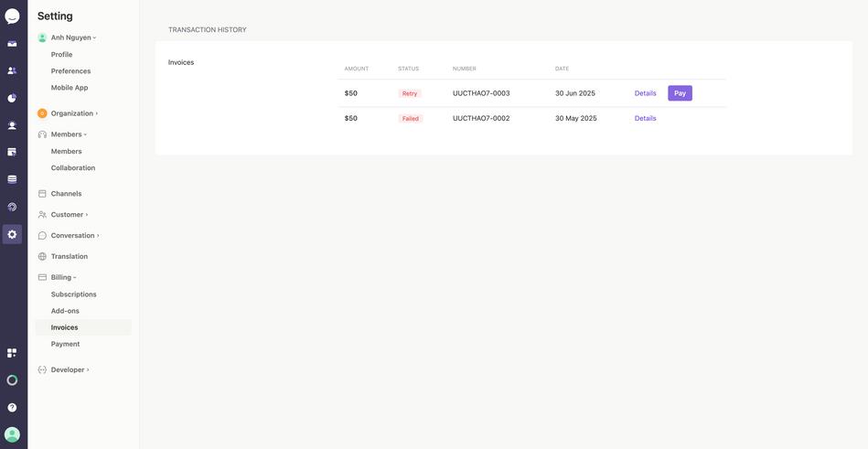
Task: Open the window-with-cursor icon in the rail
Action: 12,152
